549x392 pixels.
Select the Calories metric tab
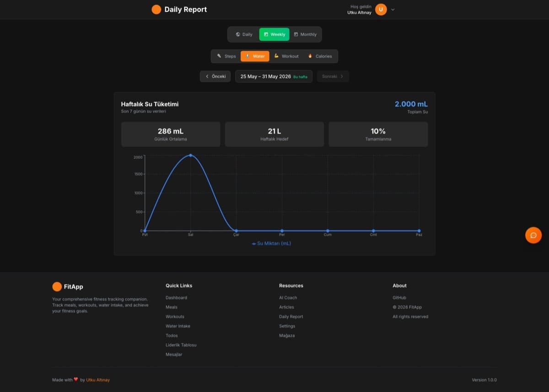click(x=320, y=56)
